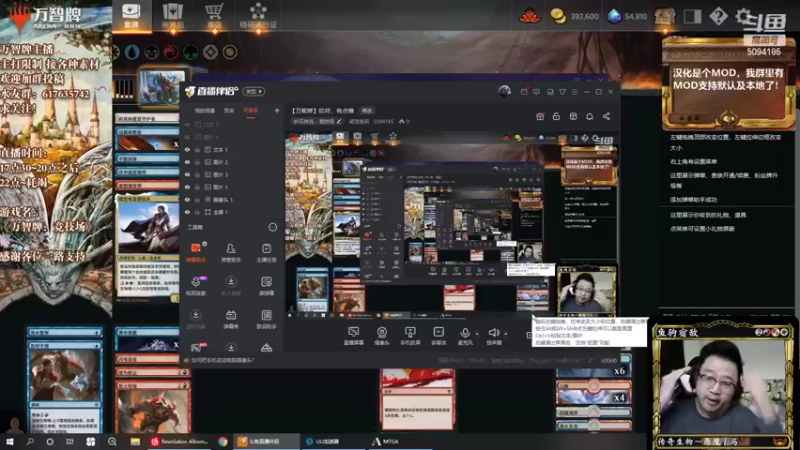Open 套牌 decks tab in Arena
The height and width of the screenshot is (450, 800).
tap(132, 16)
